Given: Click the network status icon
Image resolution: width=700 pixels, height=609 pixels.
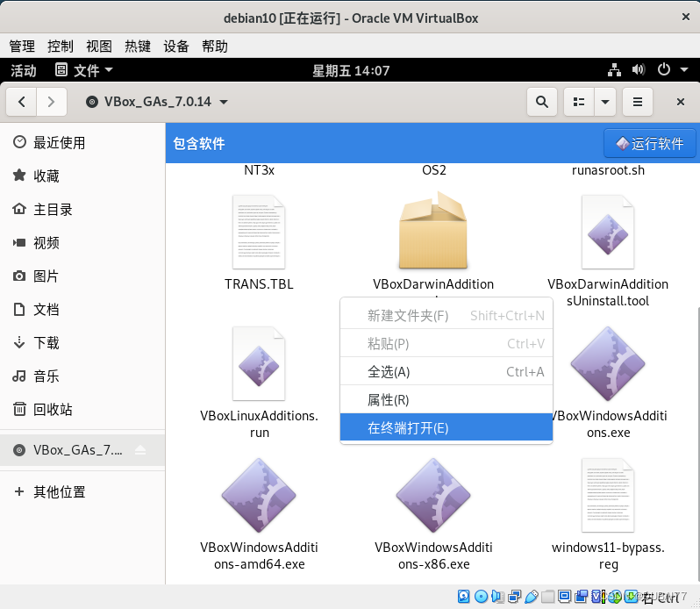Looking at the screenshot, I should tap(614, 69).
